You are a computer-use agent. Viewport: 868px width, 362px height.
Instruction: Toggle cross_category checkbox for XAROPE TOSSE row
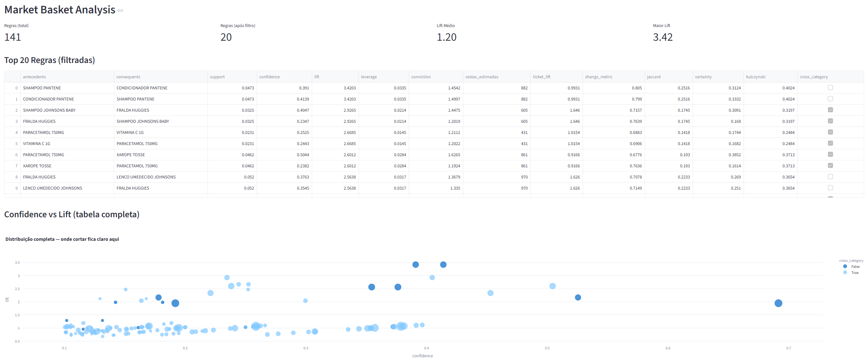(x=830, y=165)
